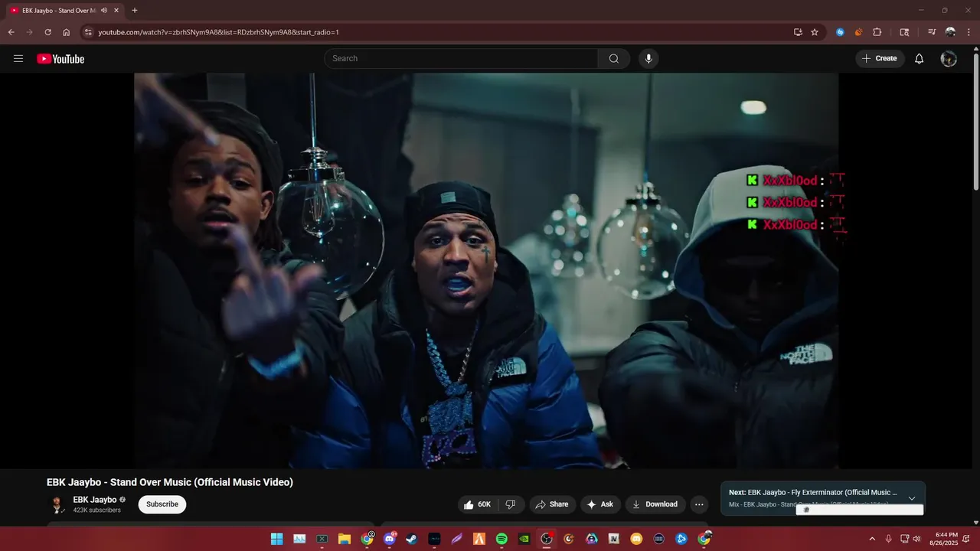Open the Shazam extension
Screen dimensions: 980x551
coord(841,32)
